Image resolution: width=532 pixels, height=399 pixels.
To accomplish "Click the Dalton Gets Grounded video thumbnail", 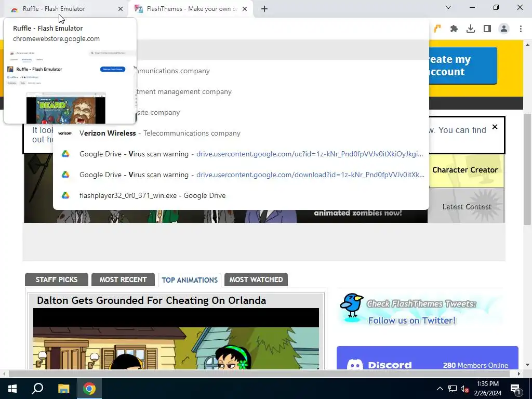I will [176, 339].
